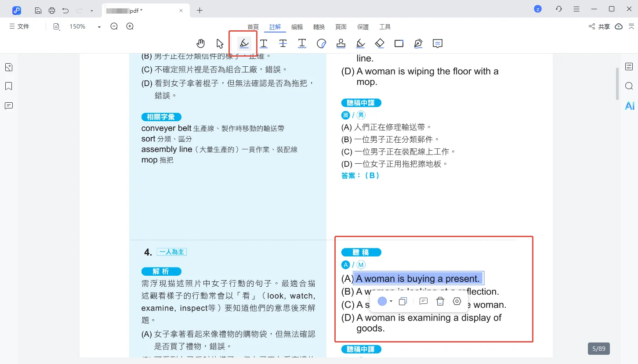Click the 共享 share button
638x364 pixels.
(x=599, y=27)
